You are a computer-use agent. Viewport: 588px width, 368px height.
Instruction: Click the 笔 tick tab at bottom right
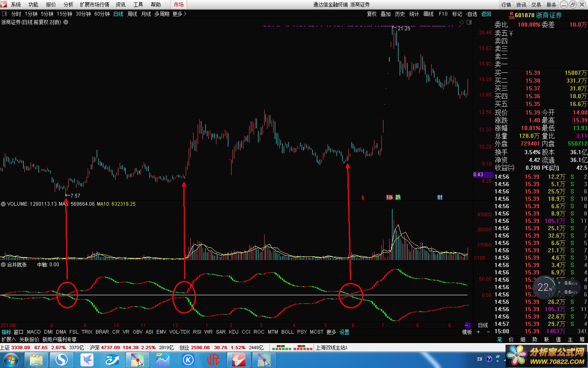coord(499,339)
